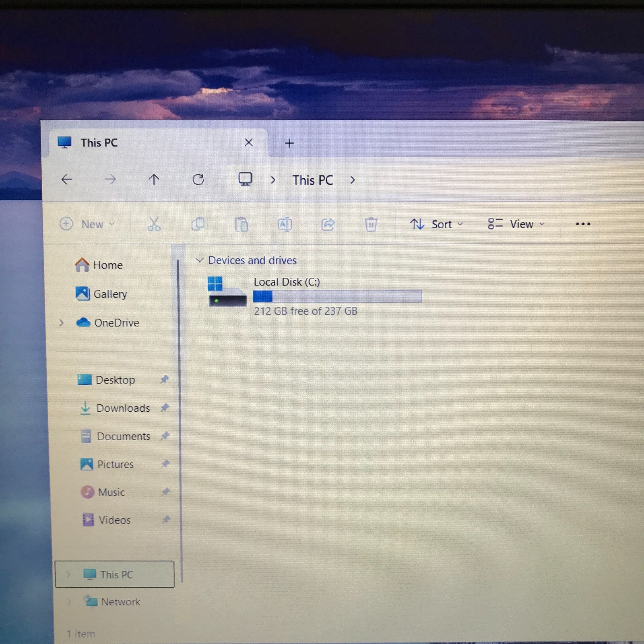644x644 pixels.
Task: Click This PC breadcrumb in address bar
Action: pos(313,180)
